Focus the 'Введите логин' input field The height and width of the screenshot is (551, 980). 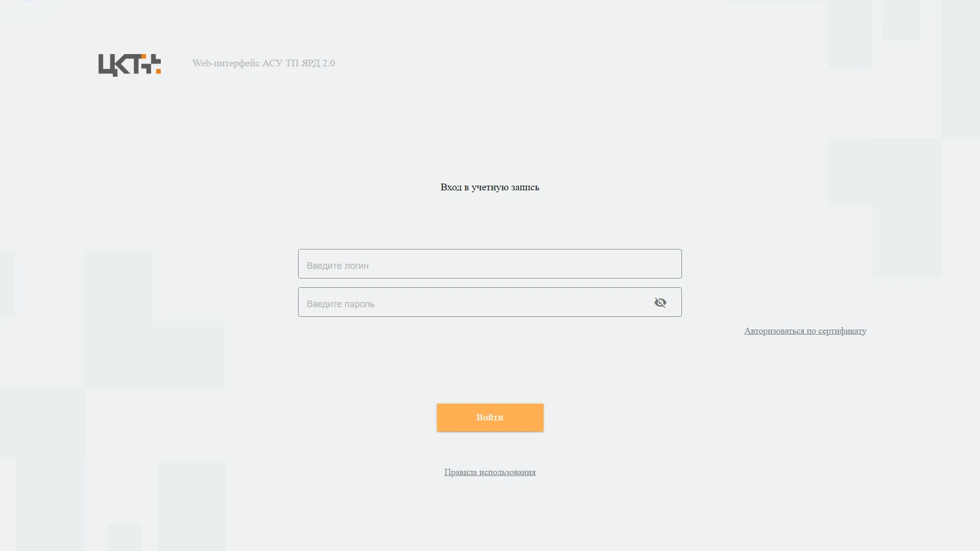(x=489, y=264)
